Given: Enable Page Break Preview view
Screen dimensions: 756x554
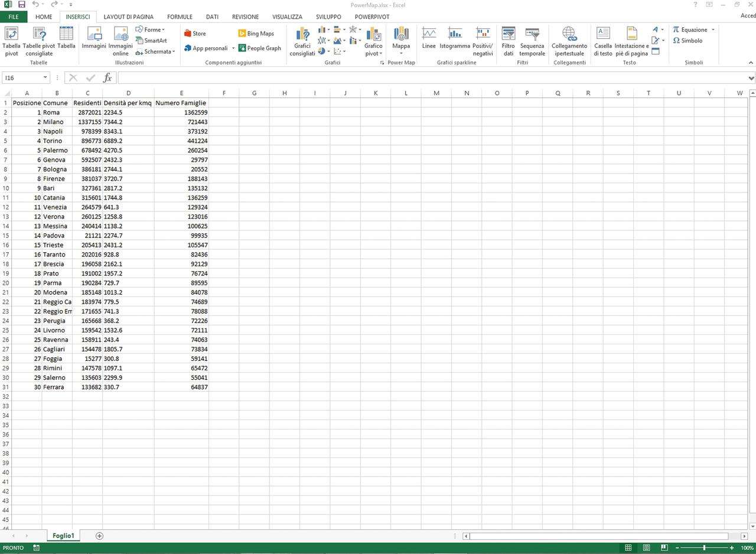Looking at the screenshot, I should [664, 548].
